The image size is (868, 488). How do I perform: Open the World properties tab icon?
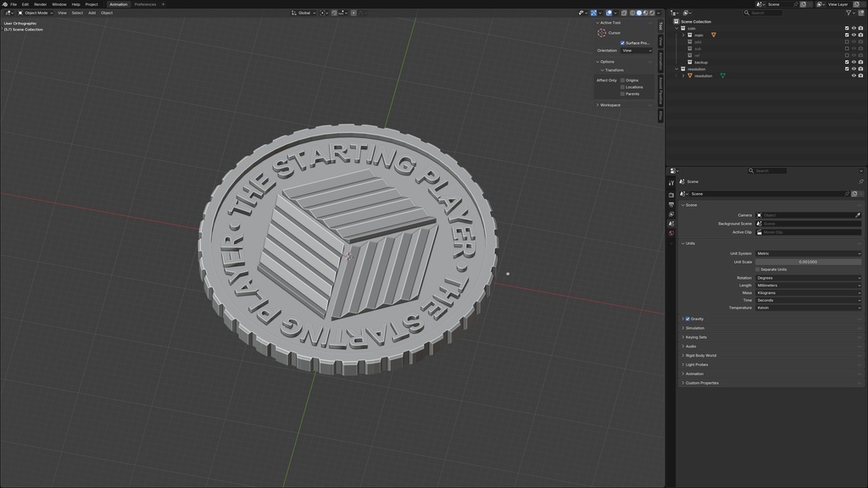point(671,233)
